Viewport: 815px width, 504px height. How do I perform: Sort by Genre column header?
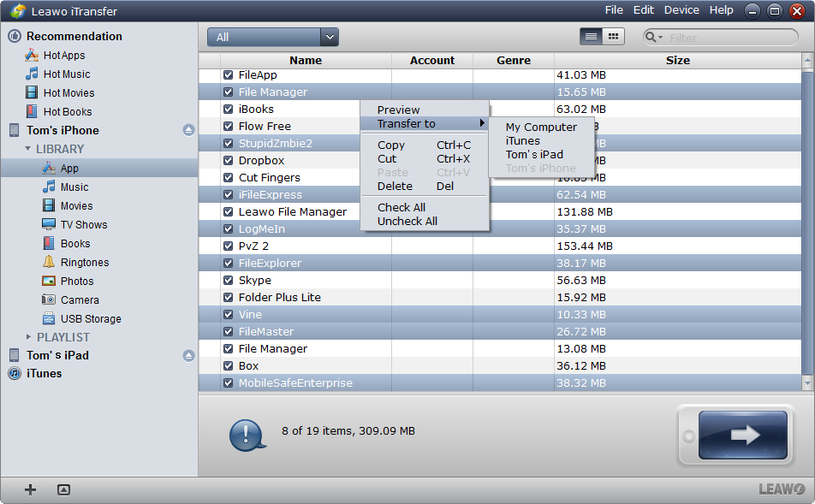pos(514,60)
